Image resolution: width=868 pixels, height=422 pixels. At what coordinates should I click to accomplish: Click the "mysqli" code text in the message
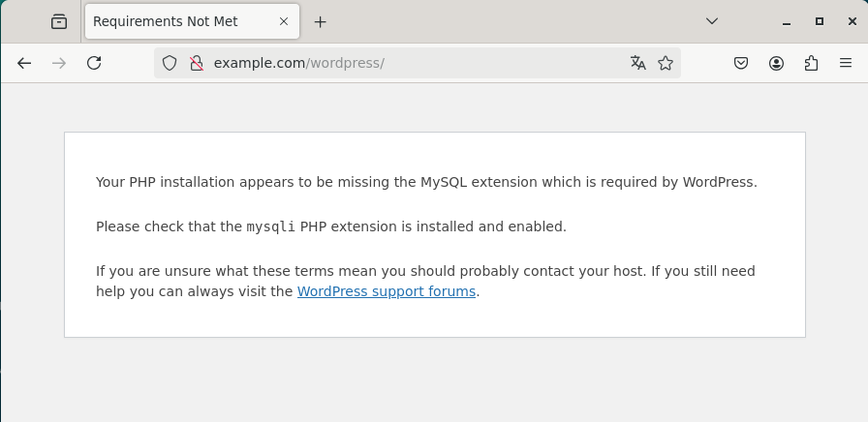click(270, 226)
